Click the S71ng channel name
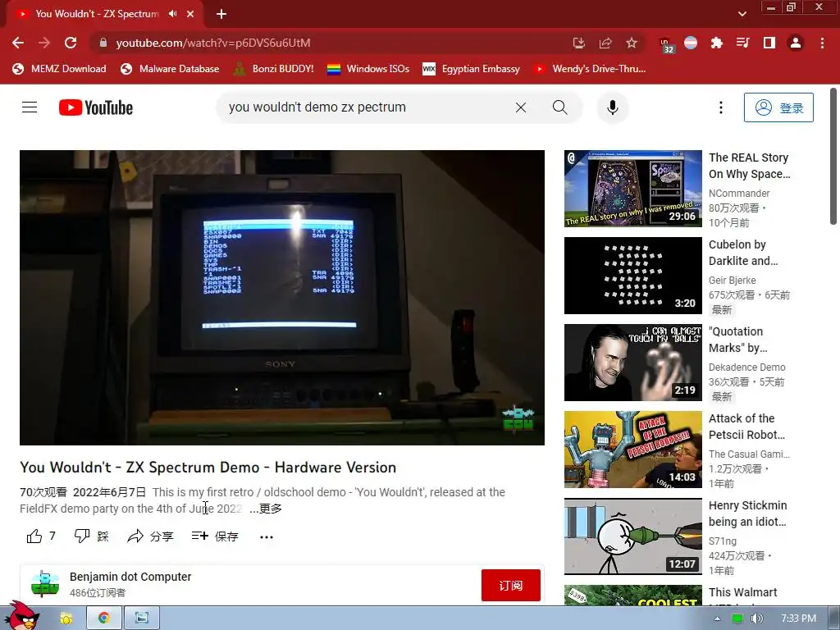The height and width of the screenshot is (630, 840). click(722, 541)
